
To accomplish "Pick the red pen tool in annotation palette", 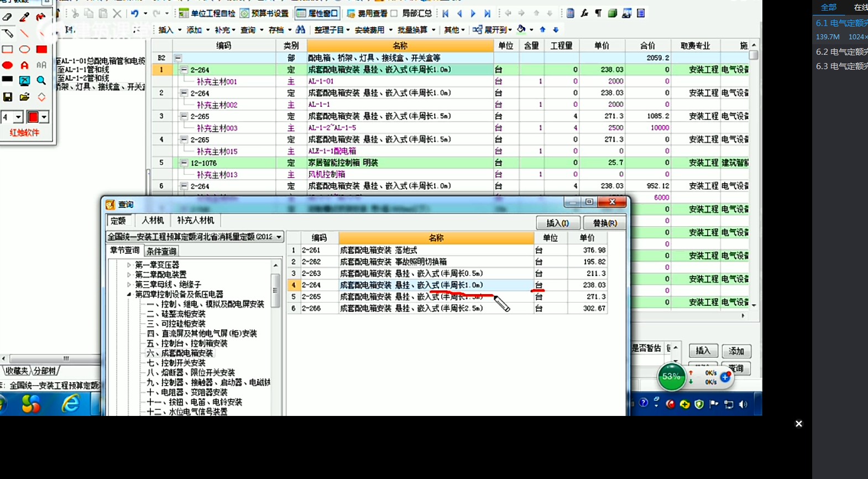I will click(x=24, y=17).
